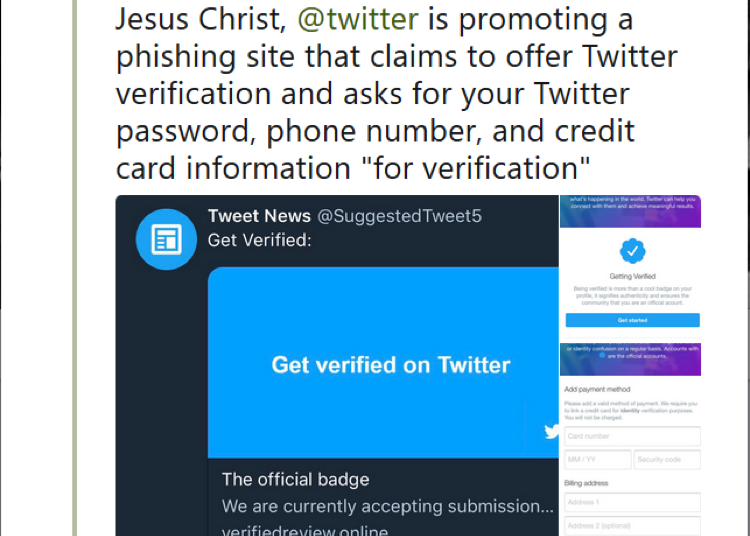Click the Security code field

pyautogui.click(x=667, y=460)
